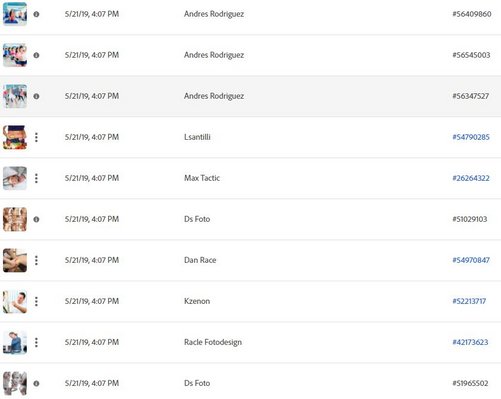The image size is (501, 399).
Task: Click the Dan Race image thumbnail
Action: click(x=15, y=260)
